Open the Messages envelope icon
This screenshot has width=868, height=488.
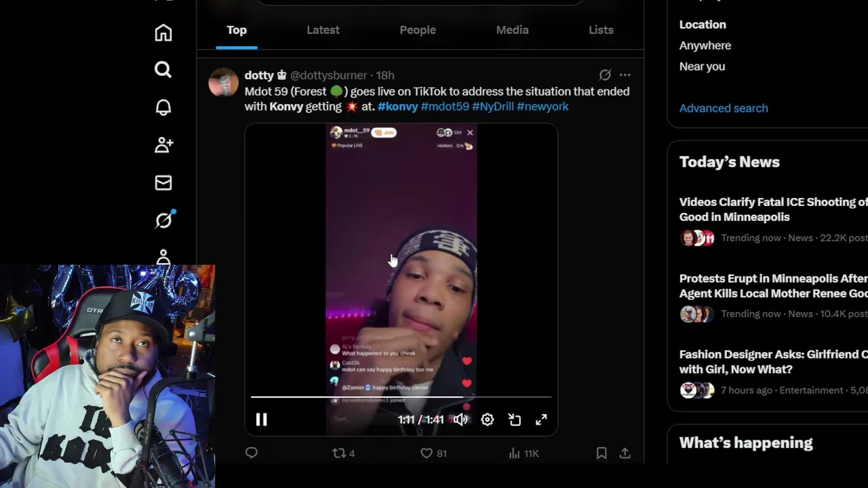[163, 182]
